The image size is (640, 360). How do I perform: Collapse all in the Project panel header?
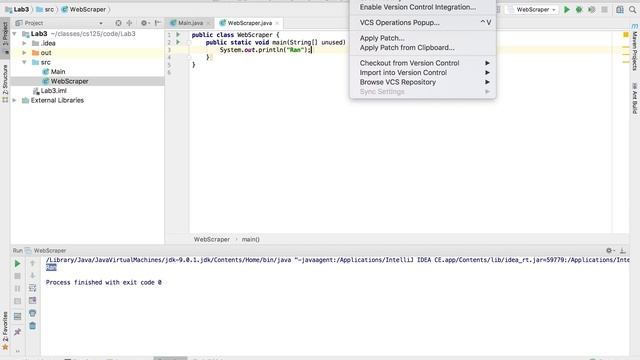[129, 23]
